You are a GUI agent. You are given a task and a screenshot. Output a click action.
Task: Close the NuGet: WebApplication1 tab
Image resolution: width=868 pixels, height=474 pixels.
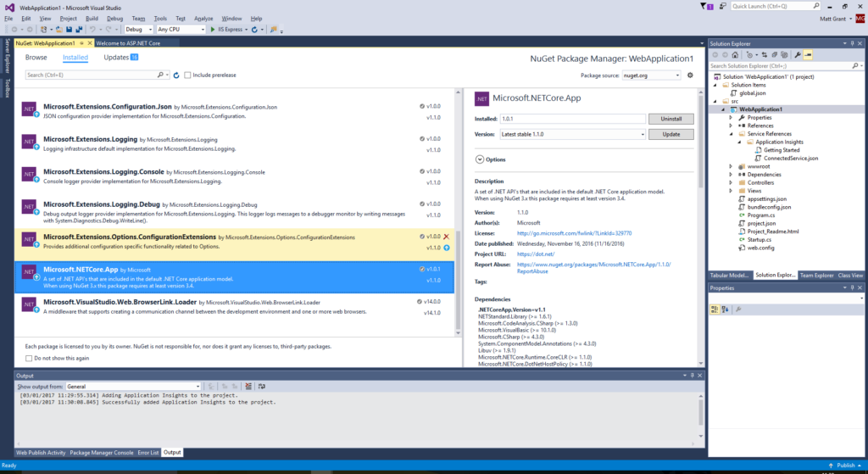(x=90, y=43)
